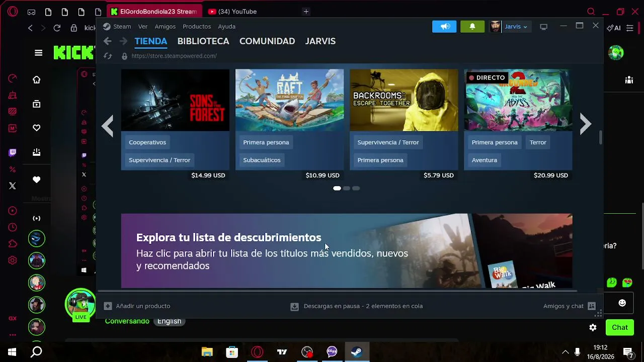Screen dimensions: 644x362
Task: Open Windows taskbar search
Action: tap(36, 352)
